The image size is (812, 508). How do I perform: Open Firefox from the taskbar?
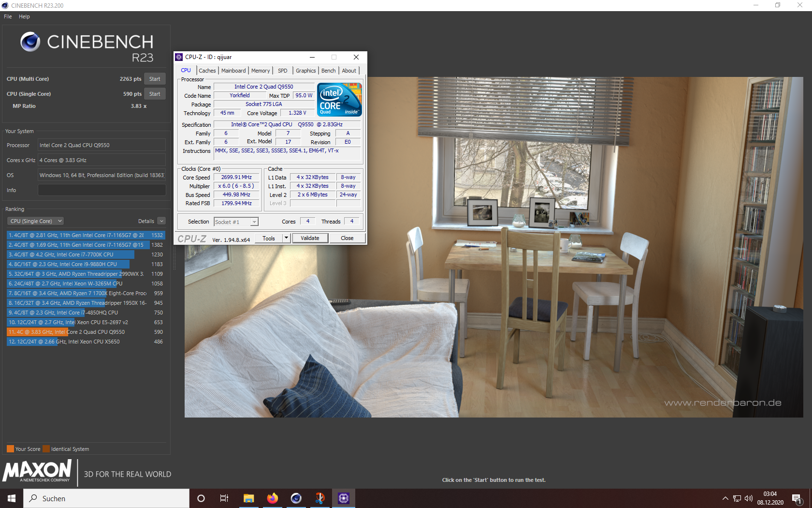point(272,498)
